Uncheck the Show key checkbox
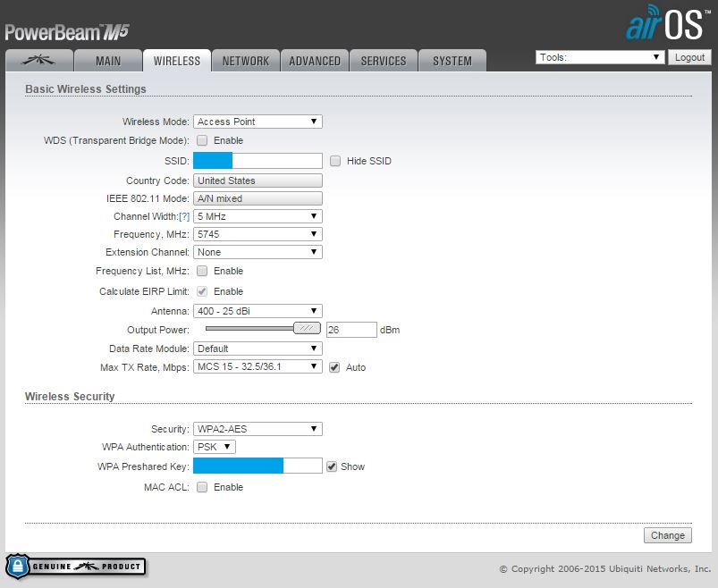 [x=332, y=466]
